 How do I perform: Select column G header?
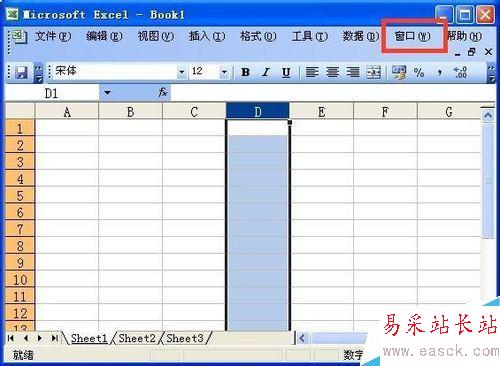click(449, 111)
